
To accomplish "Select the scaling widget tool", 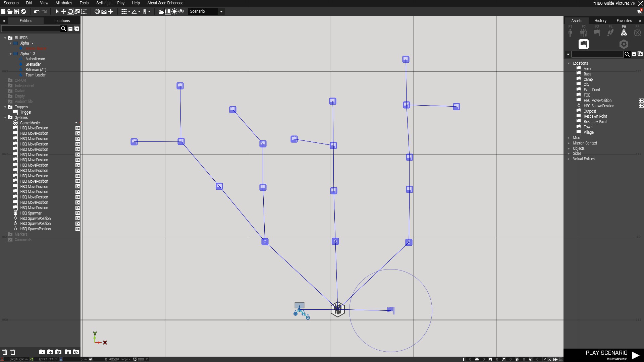I will (x=77, y=11).
